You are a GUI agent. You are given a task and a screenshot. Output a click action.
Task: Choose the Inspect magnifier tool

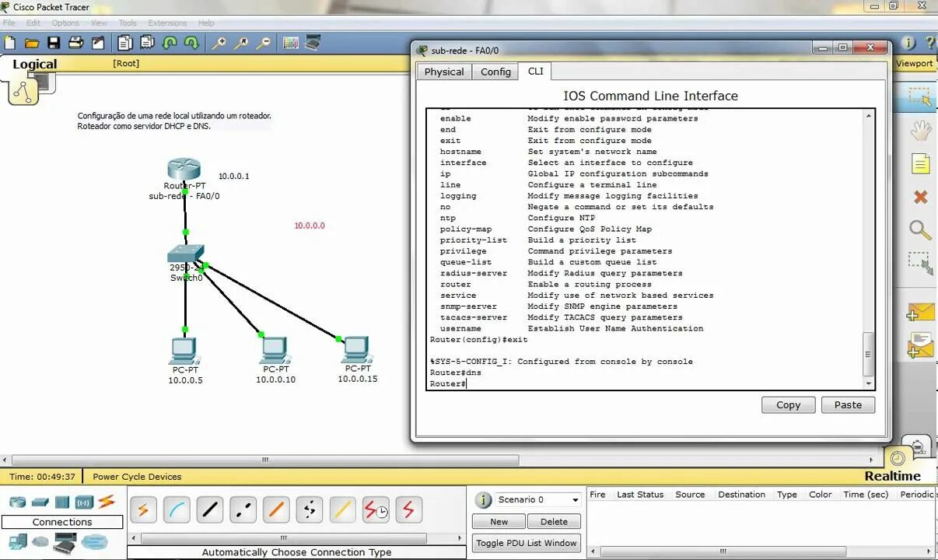click(x=920, y=230)
